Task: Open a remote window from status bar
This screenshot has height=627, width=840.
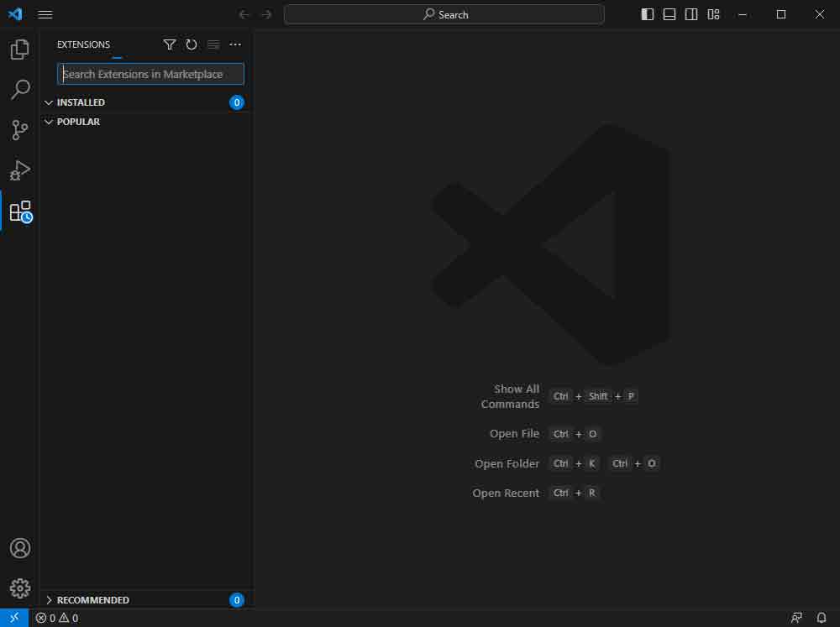Action: click(14, 618)
